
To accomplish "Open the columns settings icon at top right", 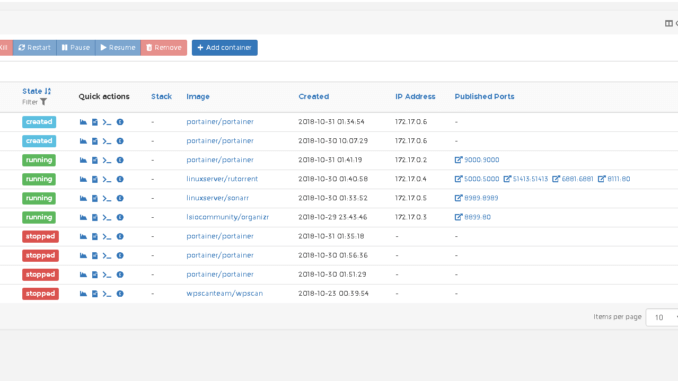I will click(668, 23).
